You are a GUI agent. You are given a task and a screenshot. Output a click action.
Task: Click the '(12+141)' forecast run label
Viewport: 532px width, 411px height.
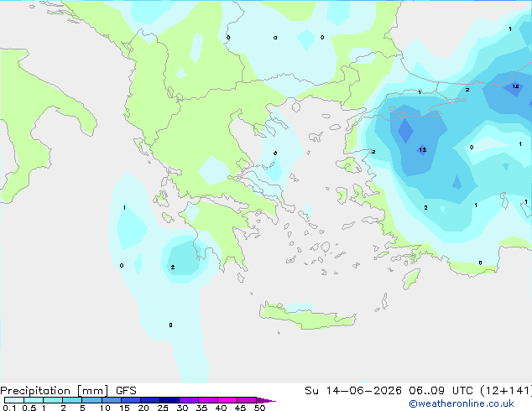pyautogui.click(x=505, y=391)
